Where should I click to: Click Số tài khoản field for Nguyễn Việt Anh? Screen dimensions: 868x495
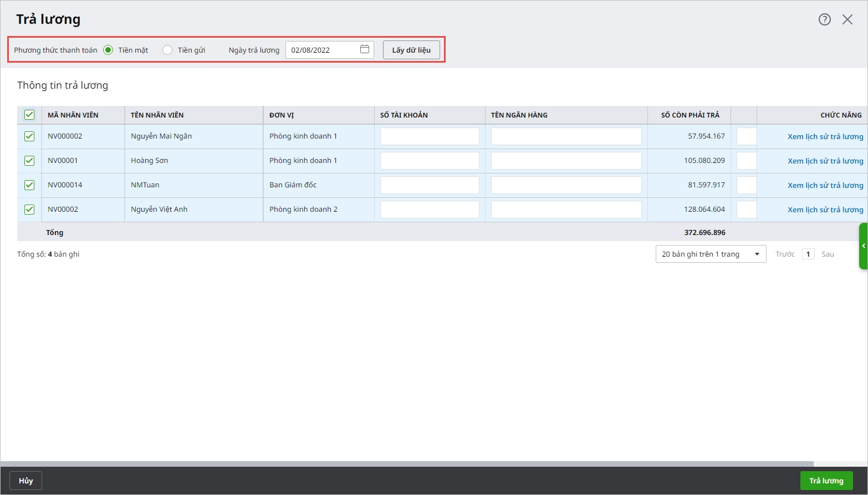tap(430, 210)
